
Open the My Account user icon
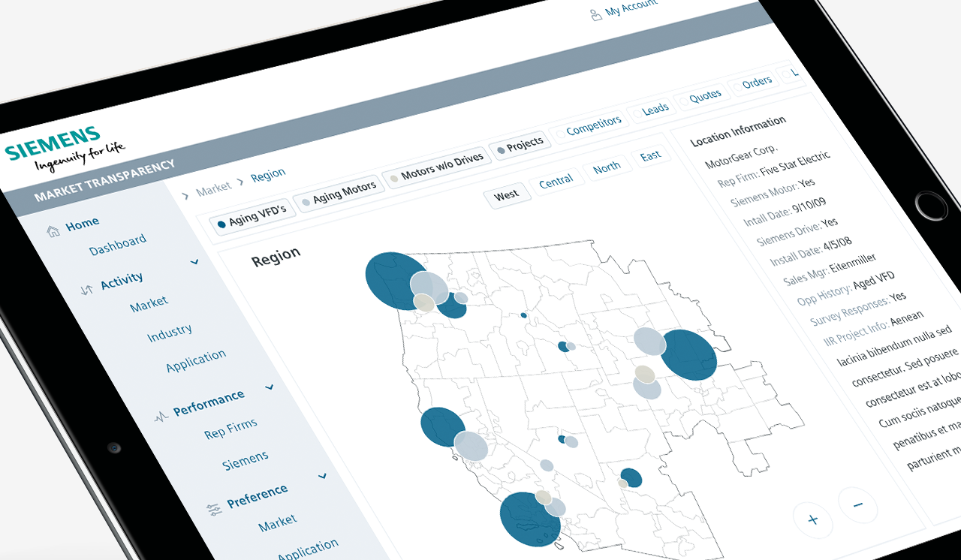tap(596, 14)
